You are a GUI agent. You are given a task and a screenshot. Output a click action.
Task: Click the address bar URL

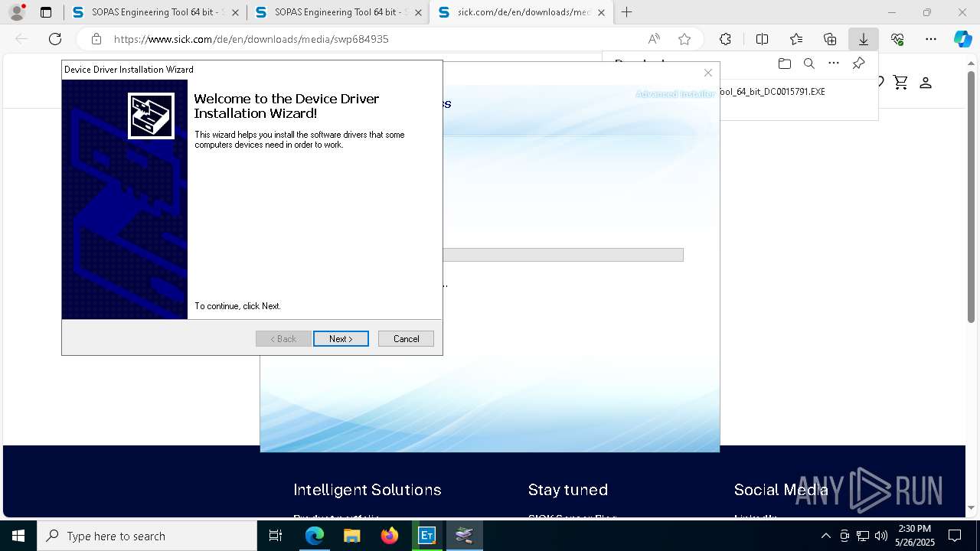tap(251, 39)
